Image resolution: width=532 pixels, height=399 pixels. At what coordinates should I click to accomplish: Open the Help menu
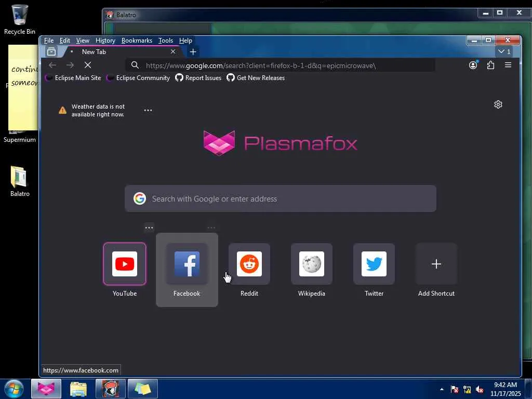click(185, 41)
